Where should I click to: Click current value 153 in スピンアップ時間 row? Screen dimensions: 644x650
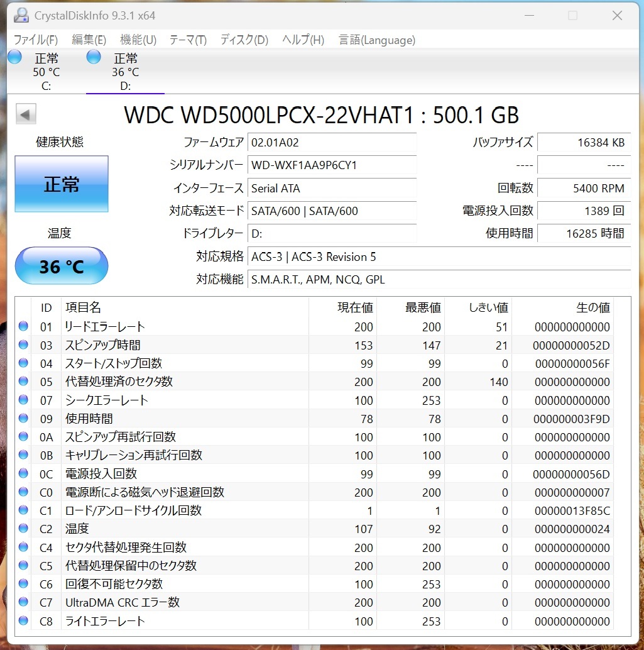(x=363, y=345)
